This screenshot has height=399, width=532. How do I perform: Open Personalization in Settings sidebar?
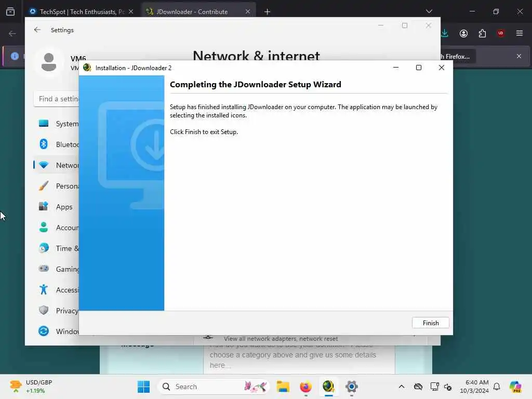tap(57, 186)
